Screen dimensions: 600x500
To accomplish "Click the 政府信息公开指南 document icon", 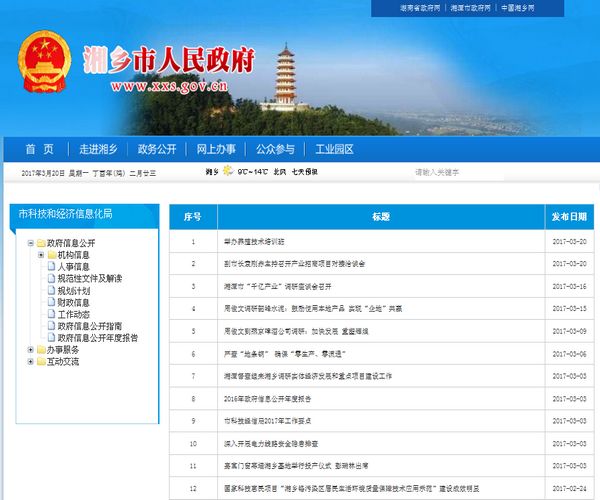I will pos(52,326).
